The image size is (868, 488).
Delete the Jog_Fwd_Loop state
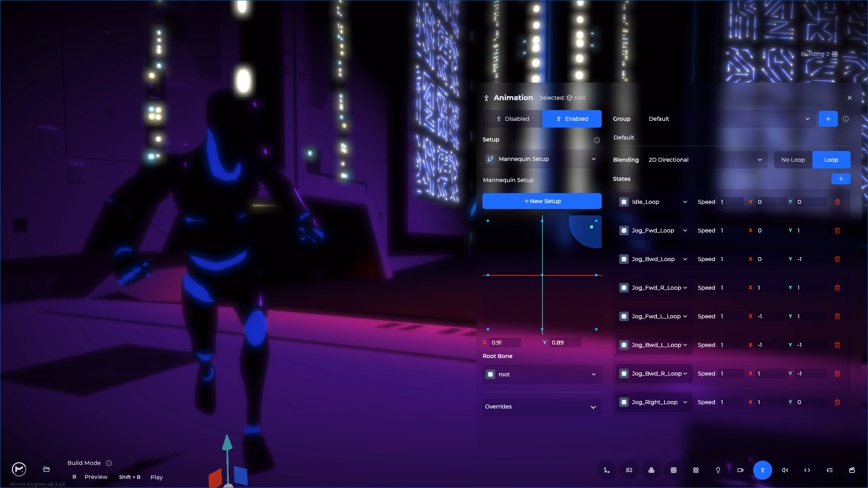(837, 230)
